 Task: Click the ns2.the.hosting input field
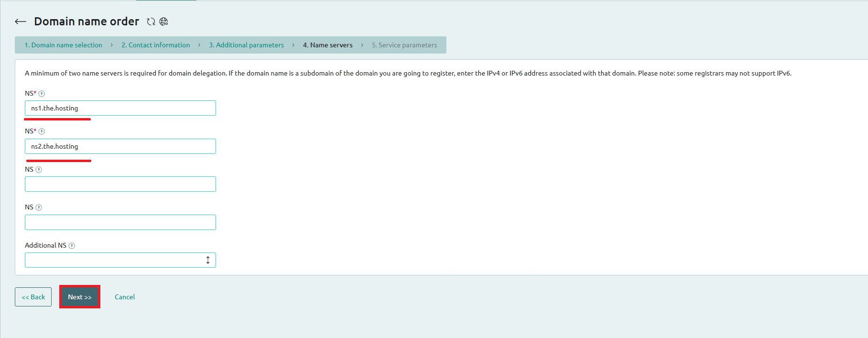tap(120, 146)
